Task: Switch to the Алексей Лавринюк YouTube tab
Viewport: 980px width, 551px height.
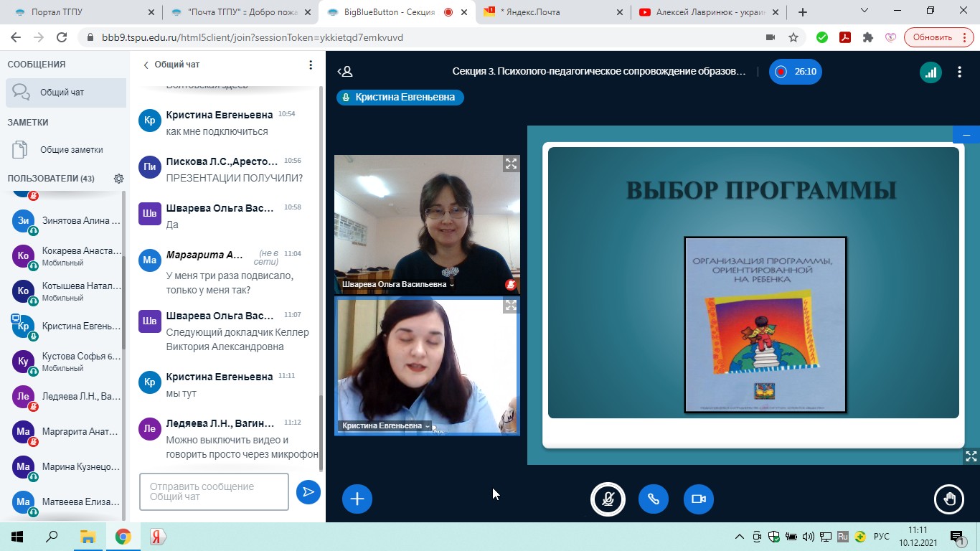Action: [707, 12]
